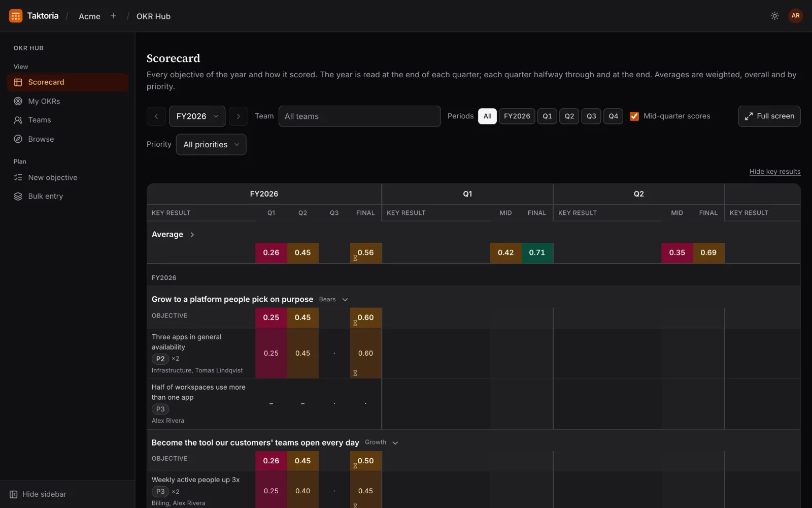Viewport: 812px width, 508px height.
Task: Open AR user avatar menu
Action: [x=795, y=16]
